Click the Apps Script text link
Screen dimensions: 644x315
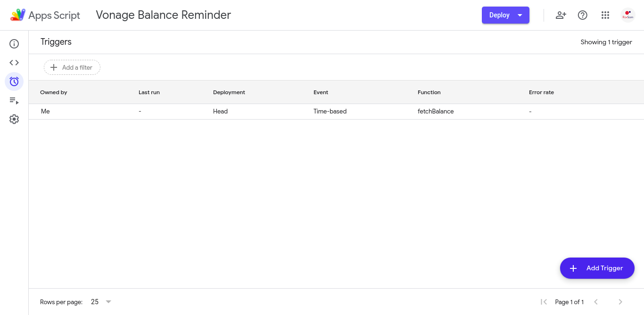pos(54,15)
